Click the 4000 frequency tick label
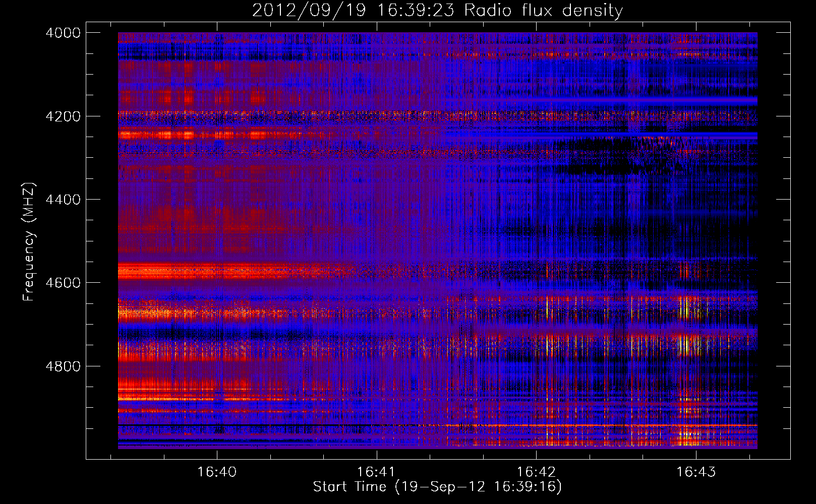The height and width of the screenshot is (504, 816). 63,33
